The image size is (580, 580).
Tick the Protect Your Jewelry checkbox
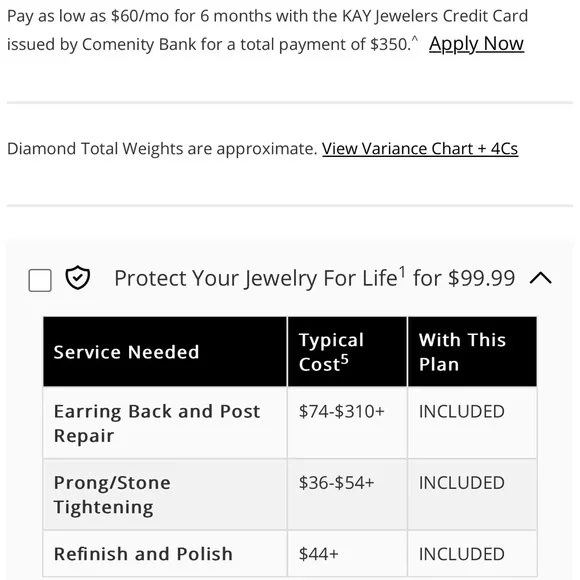[x=40, y=280]
